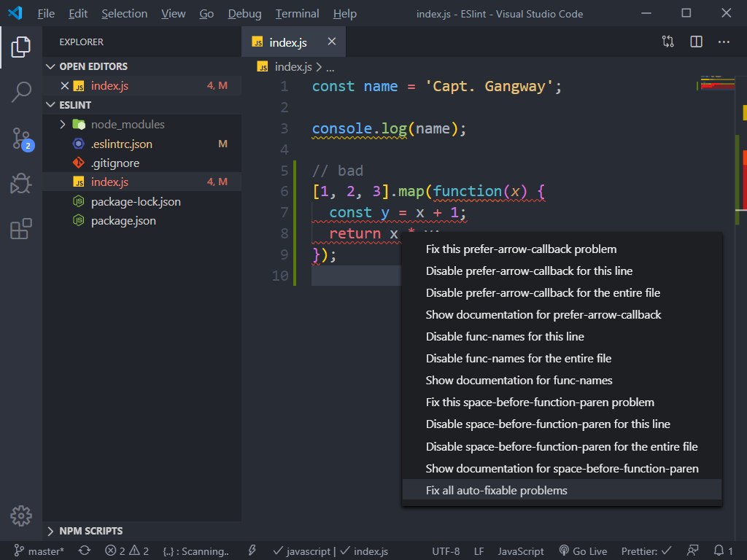Open package-lock.json file
This screenshot has height=560, width=747.
(142, 201)
